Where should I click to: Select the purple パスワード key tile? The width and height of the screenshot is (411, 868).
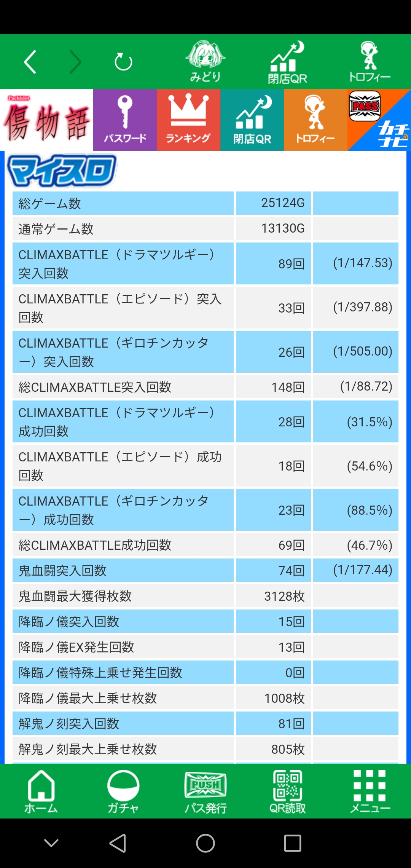click(125, 120)
